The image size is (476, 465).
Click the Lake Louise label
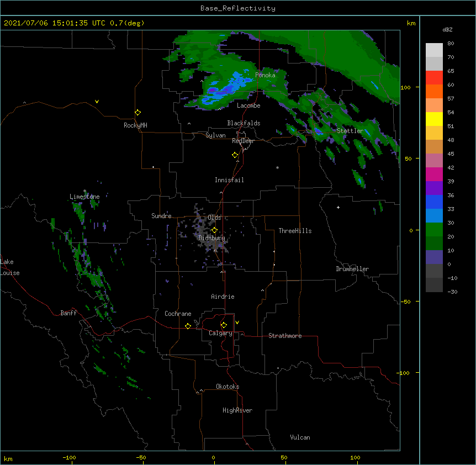click(x=10, y=267)
